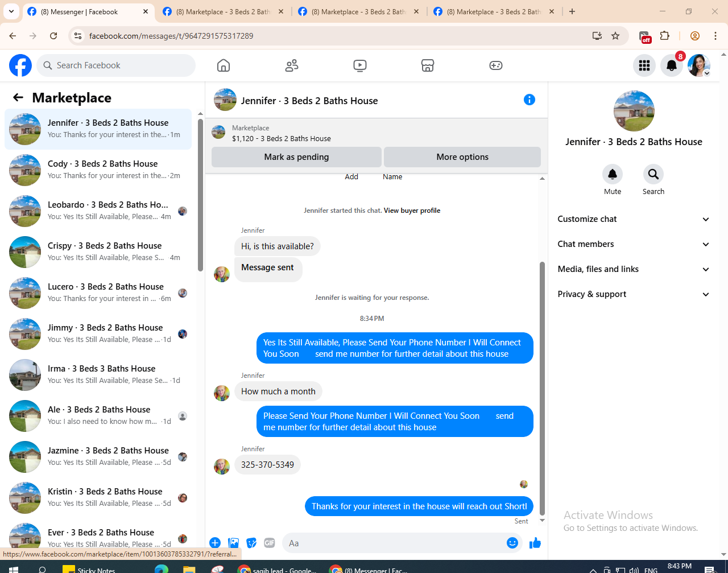Choose a GIF using the GIF icon
The image size is (728, 573).
270,543
